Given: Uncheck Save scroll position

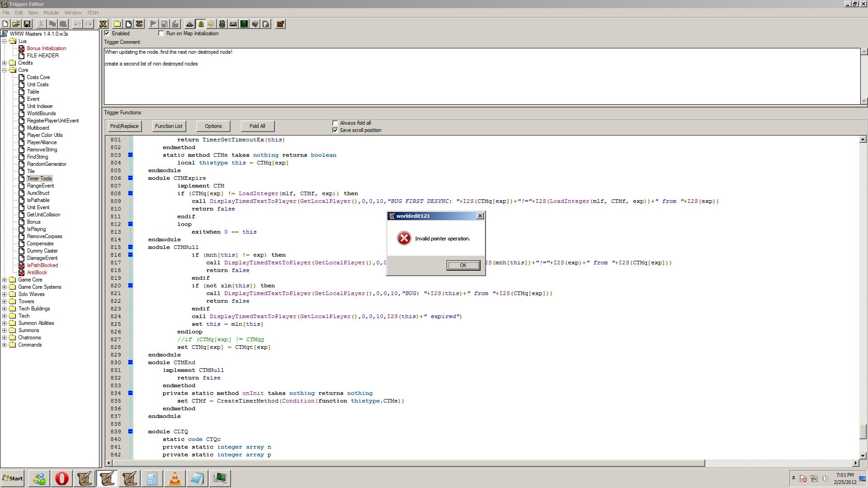Looking at the screenshot, I should [x=335, y=130].
